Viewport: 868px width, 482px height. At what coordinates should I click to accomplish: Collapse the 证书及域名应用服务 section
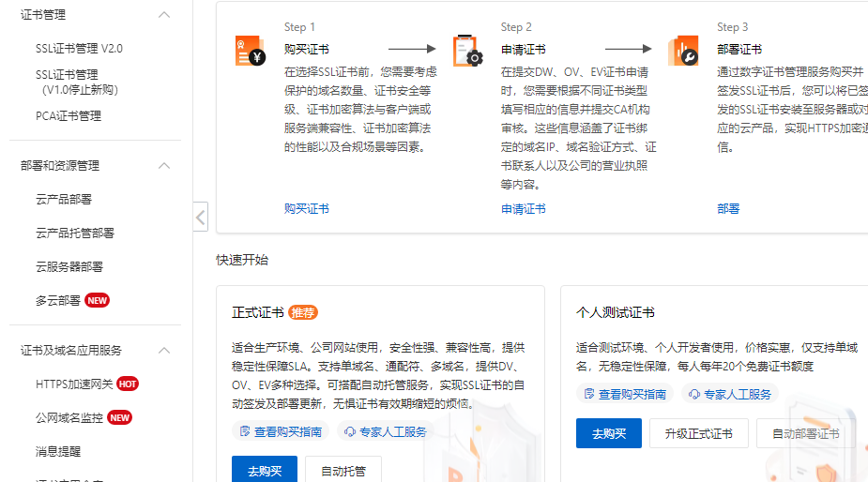(164, 351)
